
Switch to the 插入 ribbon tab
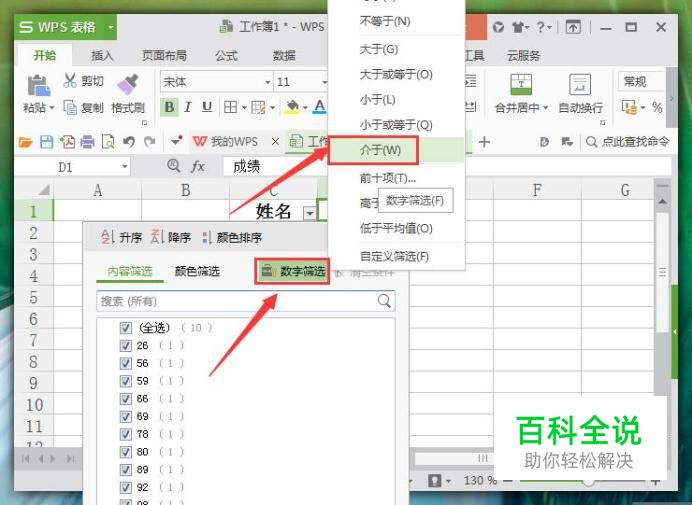click(x=102, y=56)
